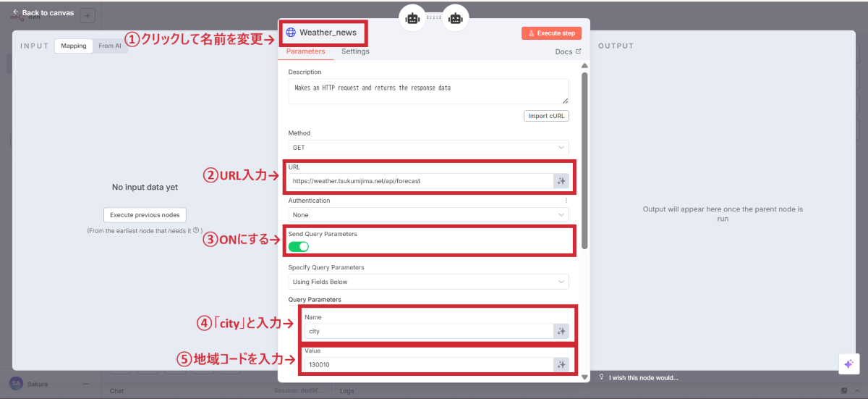Open the Method dropdown showing GET

pos(428,148)
